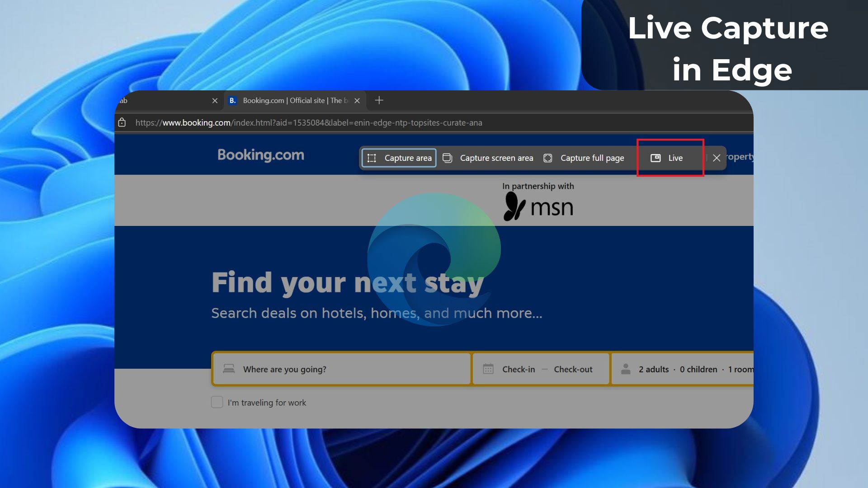This screenshot has width=868, height=488.
Task: Close the capture toolbar with X
Action: pos(717,158)
